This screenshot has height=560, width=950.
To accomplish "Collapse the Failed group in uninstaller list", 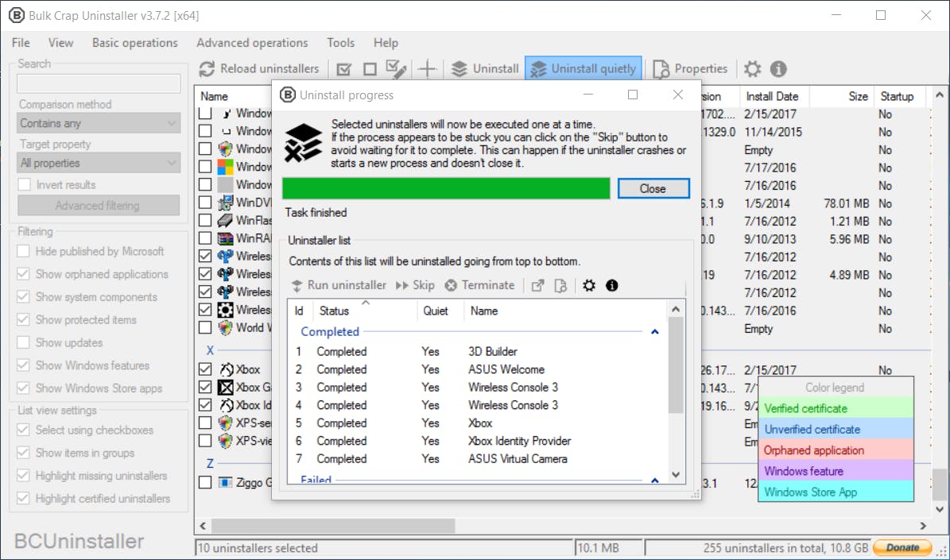I will coord(655,480).
